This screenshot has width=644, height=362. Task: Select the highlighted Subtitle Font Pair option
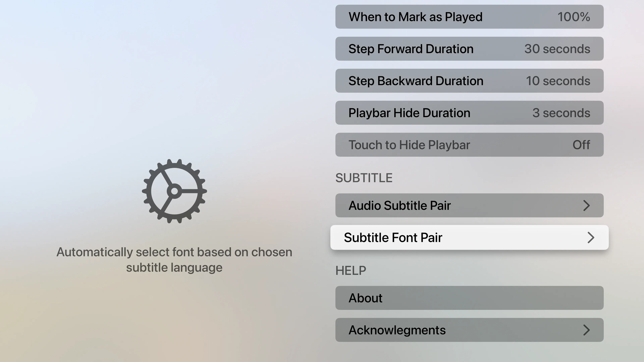(x=470, y=238)
